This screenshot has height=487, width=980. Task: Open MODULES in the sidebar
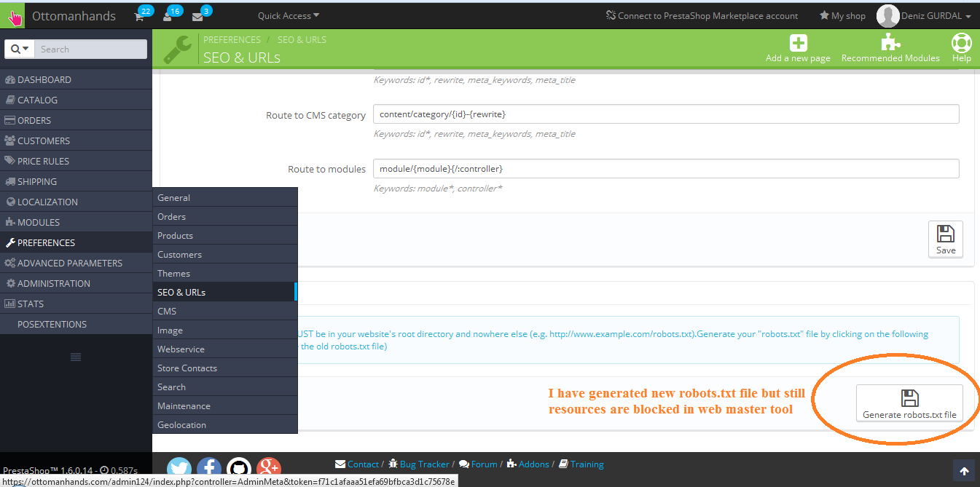click(x=76, y=222)
